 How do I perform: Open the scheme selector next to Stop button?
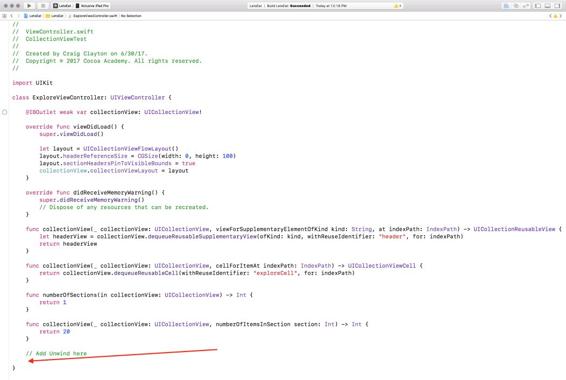62,6
